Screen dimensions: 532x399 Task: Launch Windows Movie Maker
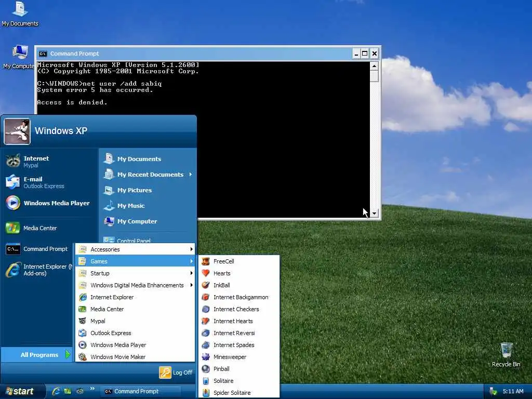tap(135, 357)
